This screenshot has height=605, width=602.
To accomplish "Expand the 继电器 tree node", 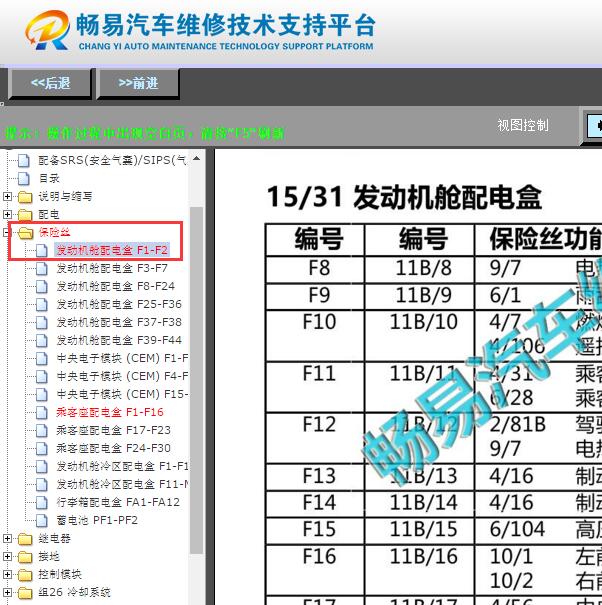I will [7, 539].
